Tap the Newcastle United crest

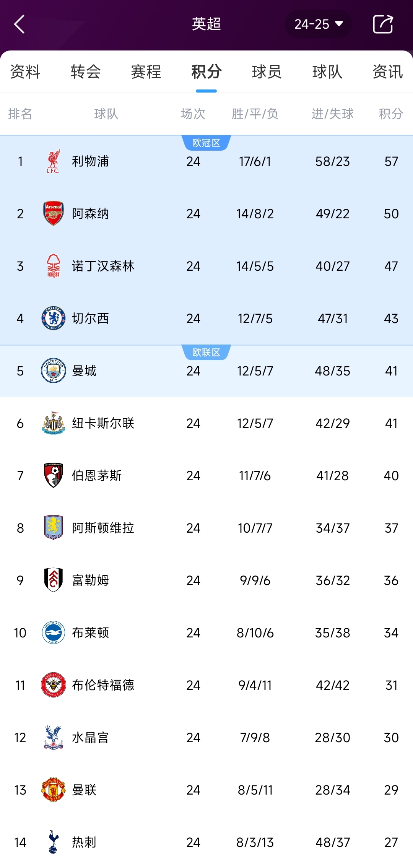click(53, 423)
